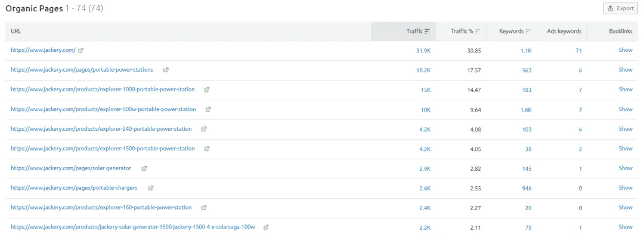Show backlinks for explorer-500w row
Viewport: 644px width, 237px height.
[x=626, y=109]
